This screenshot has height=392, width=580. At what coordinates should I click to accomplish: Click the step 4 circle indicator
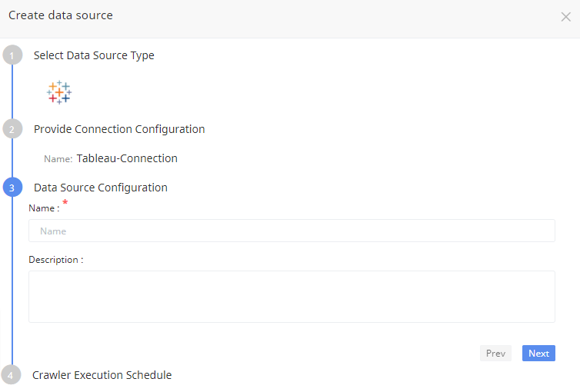click(12, 375)
